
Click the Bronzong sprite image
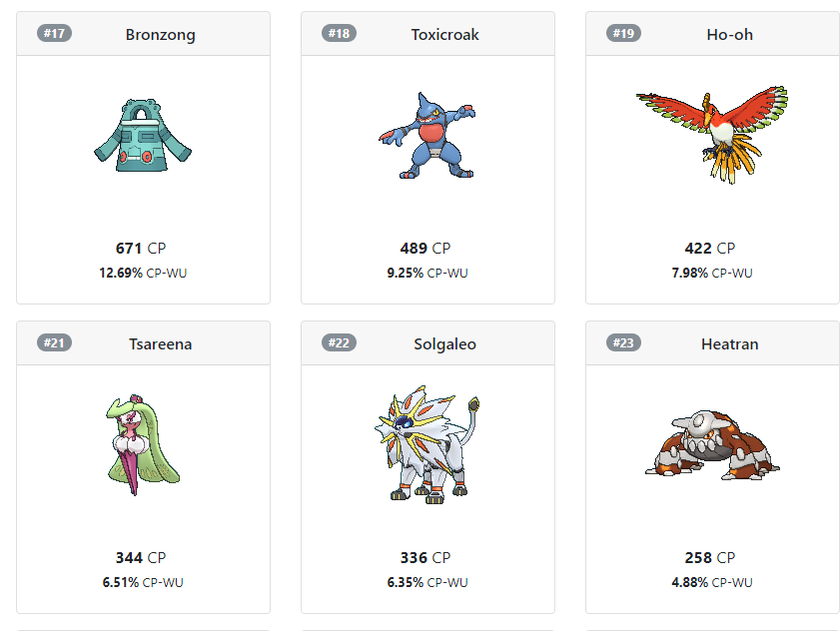143,136
